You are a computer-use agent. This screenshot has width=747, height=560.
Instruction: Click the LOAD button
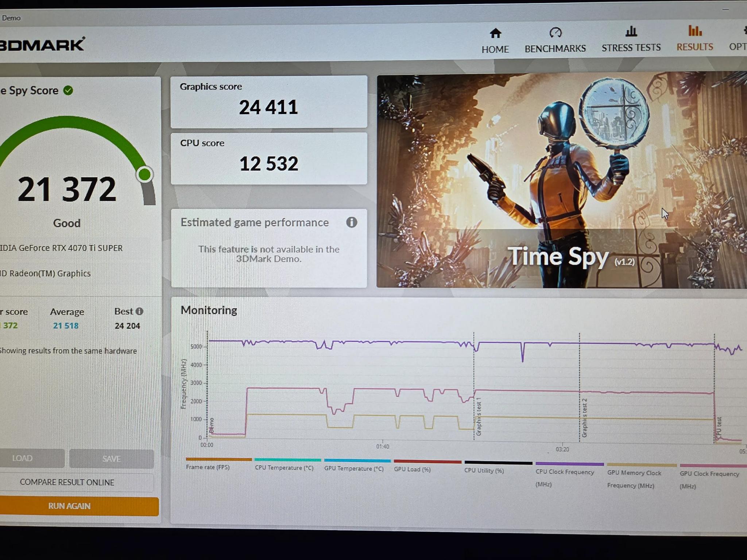pos(23,458)
